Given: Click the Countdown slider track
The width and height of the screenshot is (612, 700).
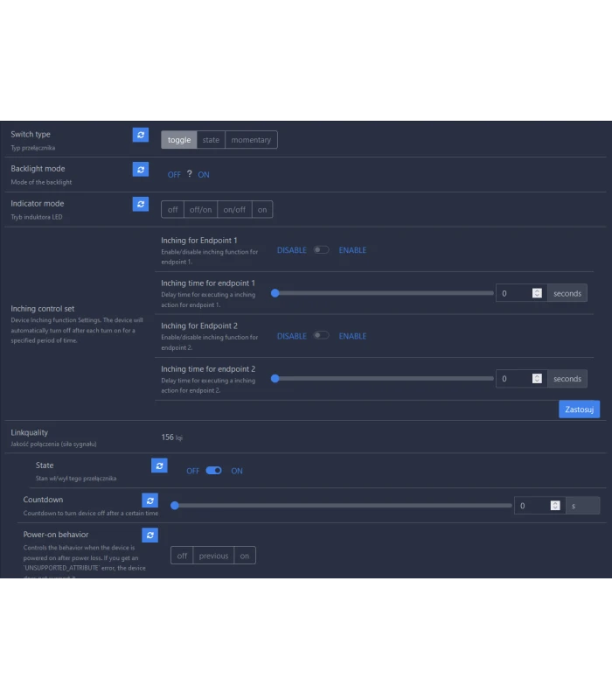Looking at the screenshot, I should tap(343, 505).
